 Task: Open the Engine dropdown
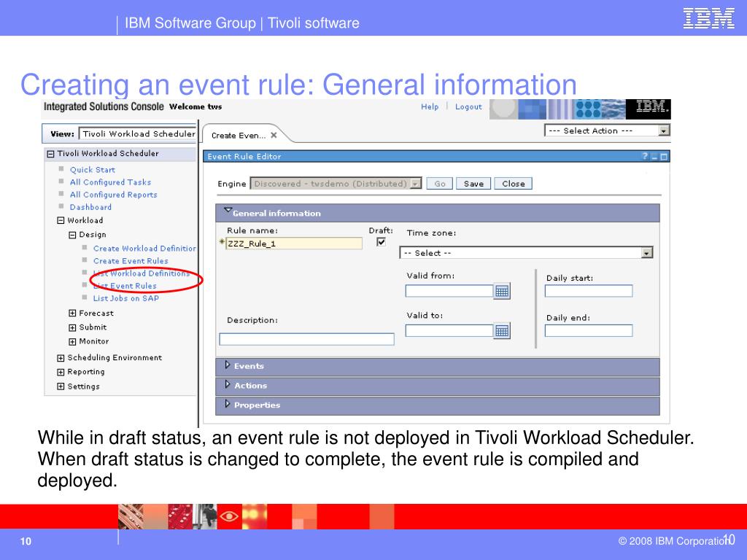pos(336,184)
